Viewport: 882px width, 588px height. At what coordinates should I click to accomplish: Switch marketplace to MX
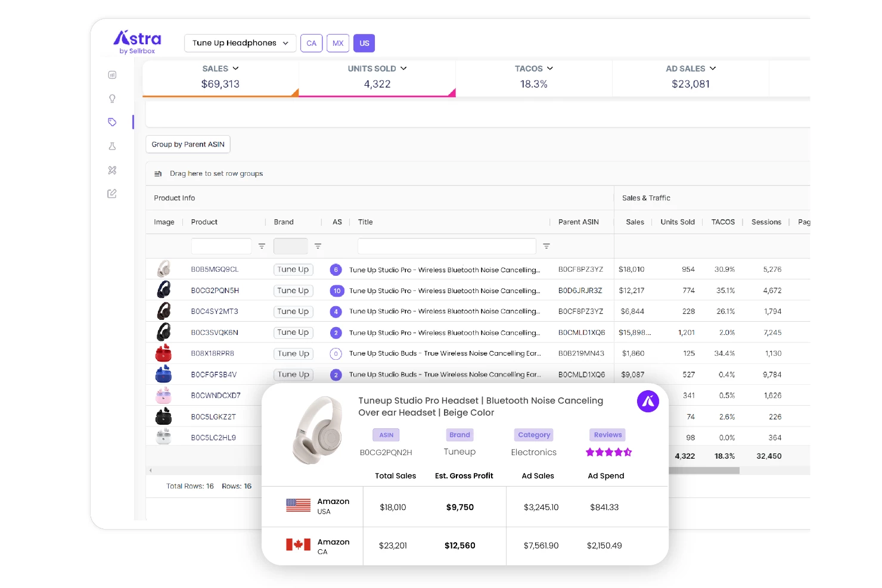[338, 43]
